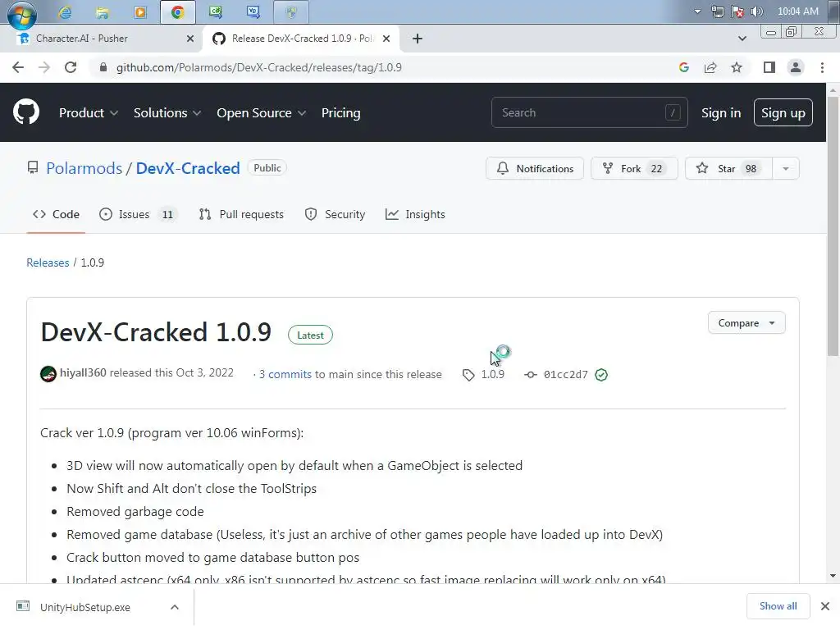Screen dimensions: 840x630
Task: Click the browser address bar URL
Action: point(258,67)
